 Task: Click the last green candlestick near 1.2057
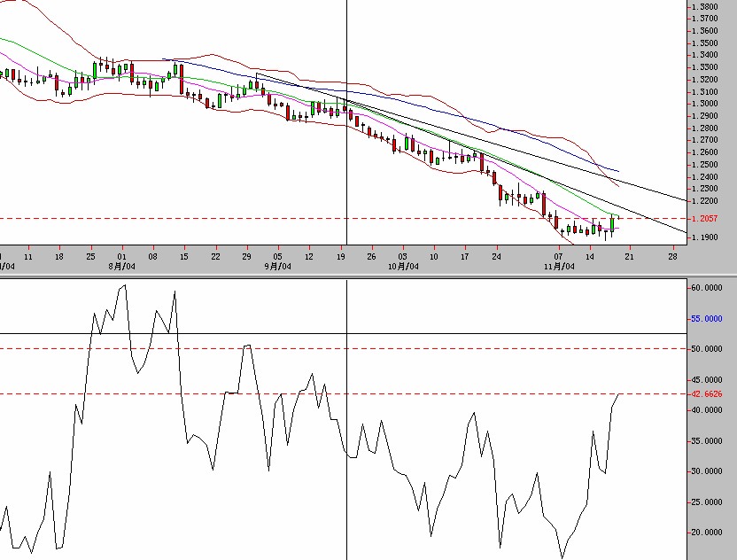pos(612,224)
